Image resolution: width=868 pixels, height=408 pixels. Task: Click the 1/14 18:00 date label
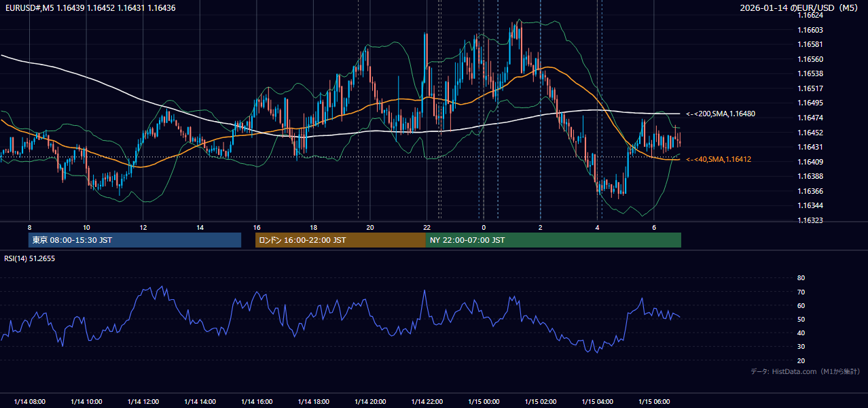[313, 402]
